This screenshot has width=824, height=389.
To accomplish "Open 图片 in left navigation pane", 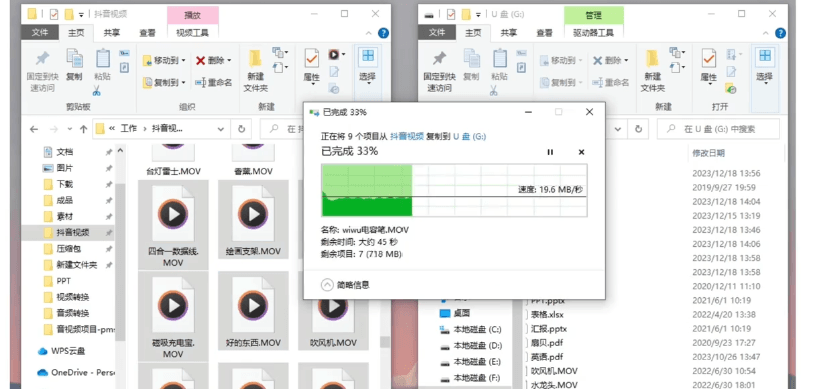I will pyautogui.click(x=65, y=168).
